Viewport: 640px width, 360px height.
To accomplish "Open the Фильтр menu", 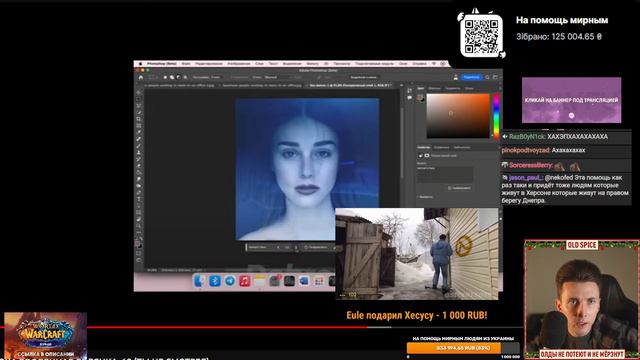I will coord(312,64).
